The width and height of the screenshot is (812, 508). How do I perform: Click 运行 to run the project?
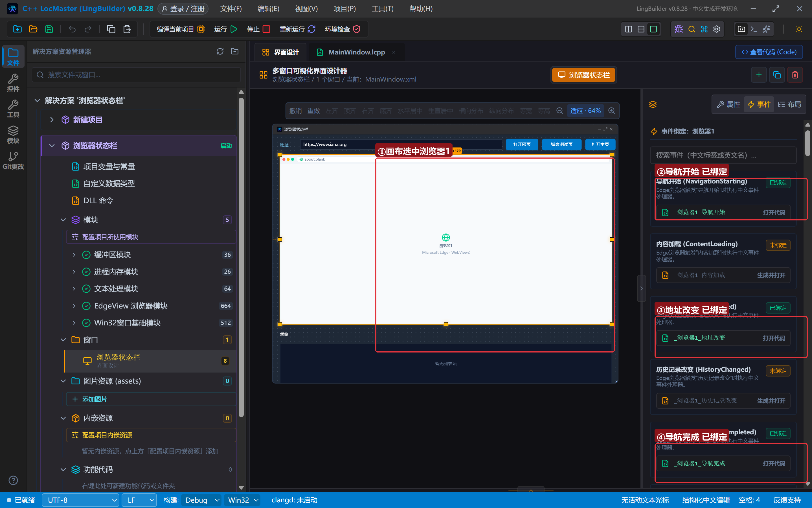(x=226, y=29)
